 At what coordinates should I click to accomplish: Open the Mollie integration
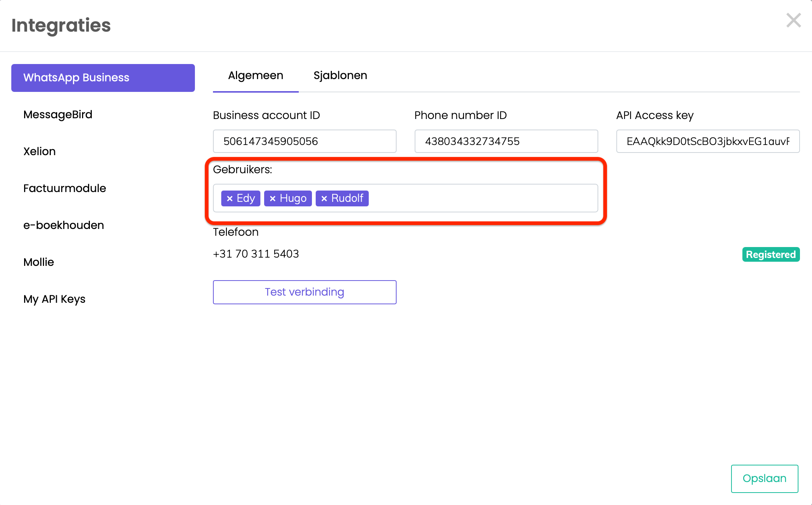click(x=39, y=262)
